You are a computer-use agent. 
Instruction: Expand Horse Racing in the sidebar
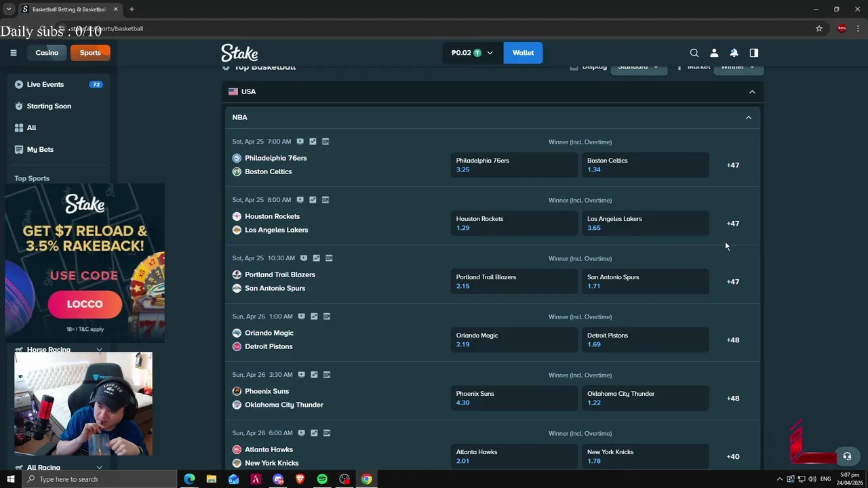99,350
